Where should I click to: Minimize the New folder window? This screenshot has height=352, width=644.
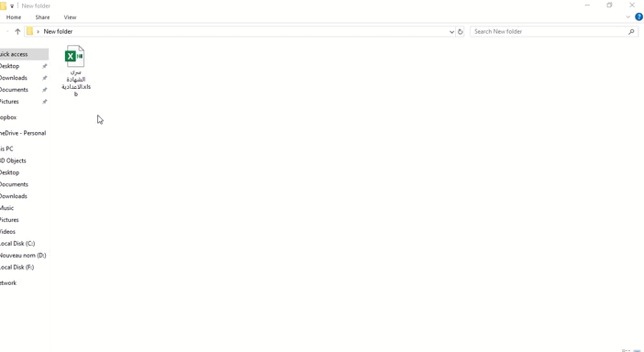pos(587,5)
